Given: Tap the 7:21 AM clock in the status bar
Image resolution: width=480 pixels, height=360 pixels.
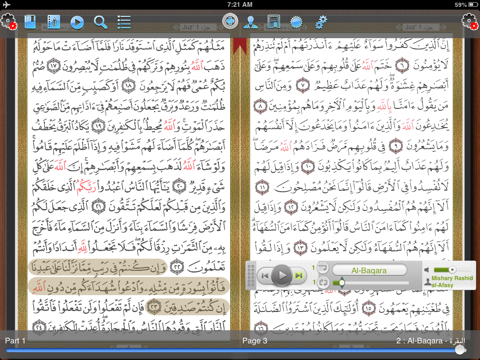Looking at the screenshot, I should (240, 5).
